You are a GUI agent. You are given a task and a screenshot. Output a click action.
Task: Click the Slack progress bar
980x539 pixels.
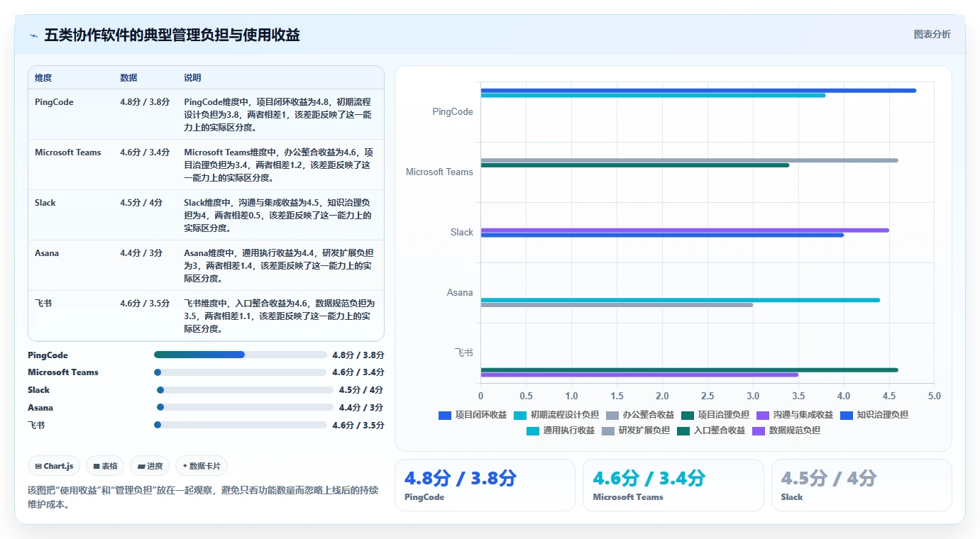[x=245, y=390]
